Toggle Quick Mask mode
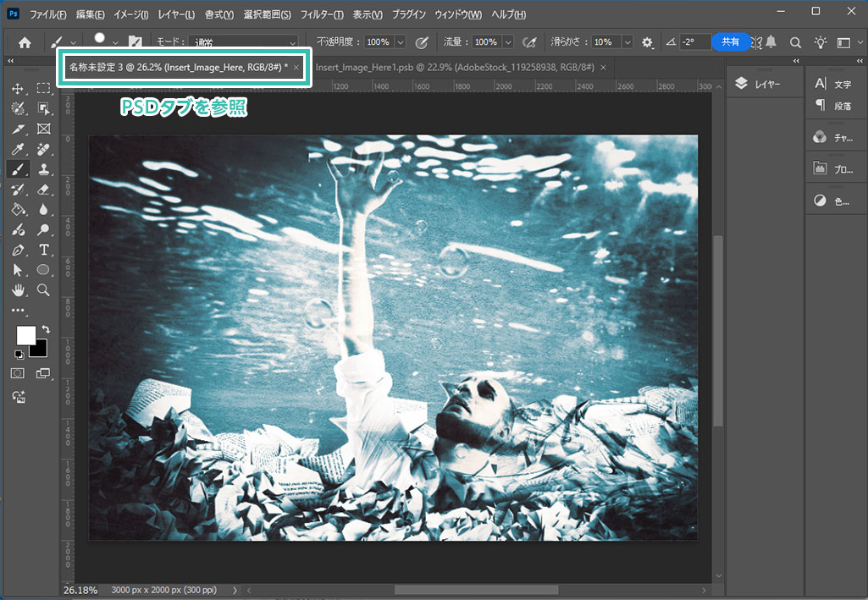This screenshot has height=600, width=868. point(18,372)
